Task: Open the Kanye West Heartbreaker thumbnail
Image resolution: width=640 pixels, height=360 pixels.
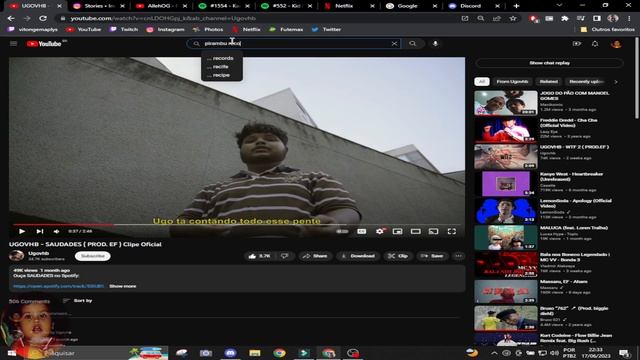Action: coord(506,184)
